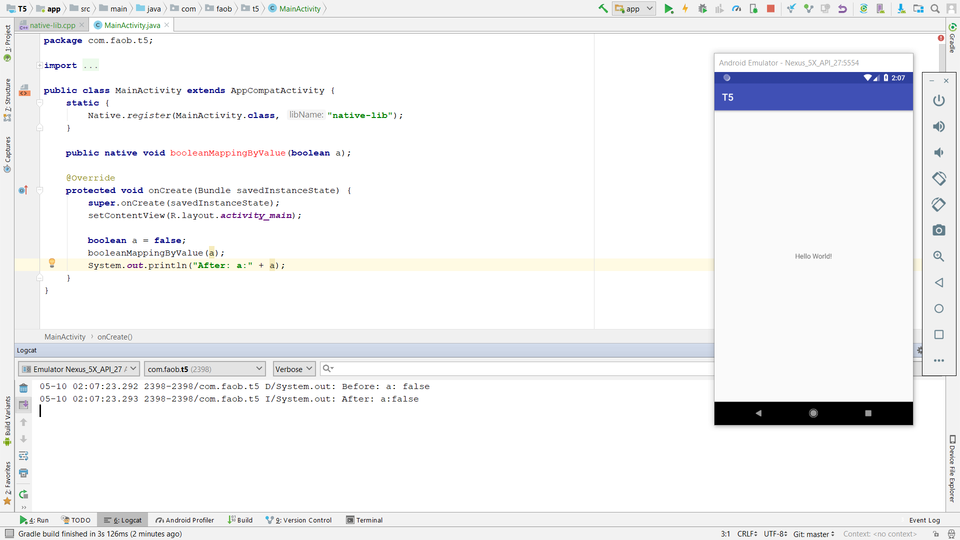Change CRLF line separator in status bar
This screenshot has width=960, height=540.
coord(747,534)
